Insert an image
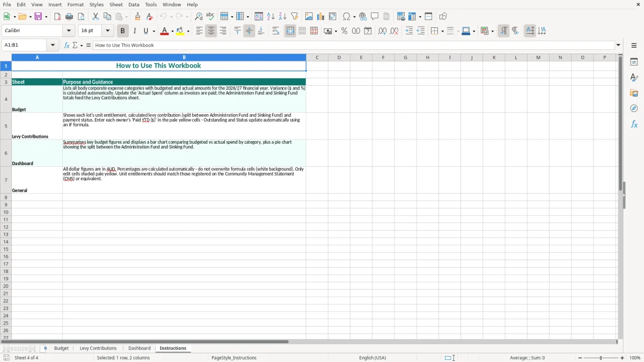644x362 pixels. [x=309, y=17]
